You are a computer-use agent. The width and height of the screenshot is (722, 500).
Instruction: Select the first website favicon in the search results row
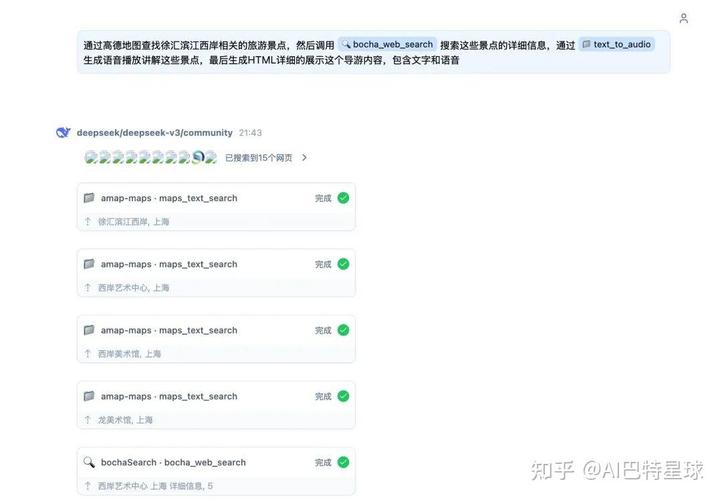click(91, 157)
